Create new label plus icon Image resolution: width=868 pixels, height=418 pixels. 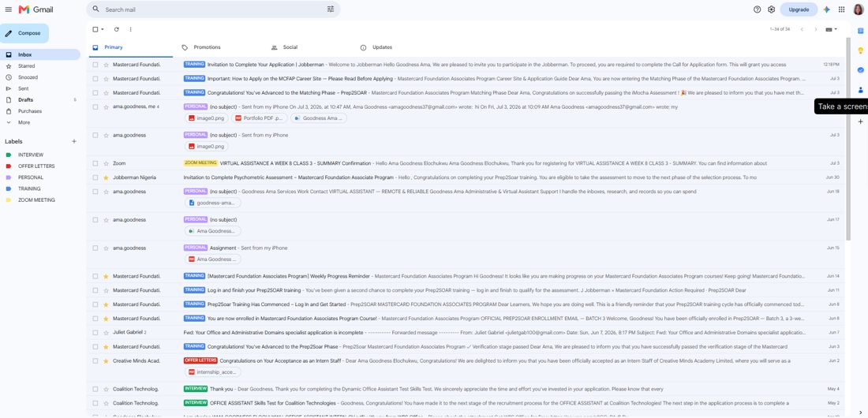[x=74, y=141]
